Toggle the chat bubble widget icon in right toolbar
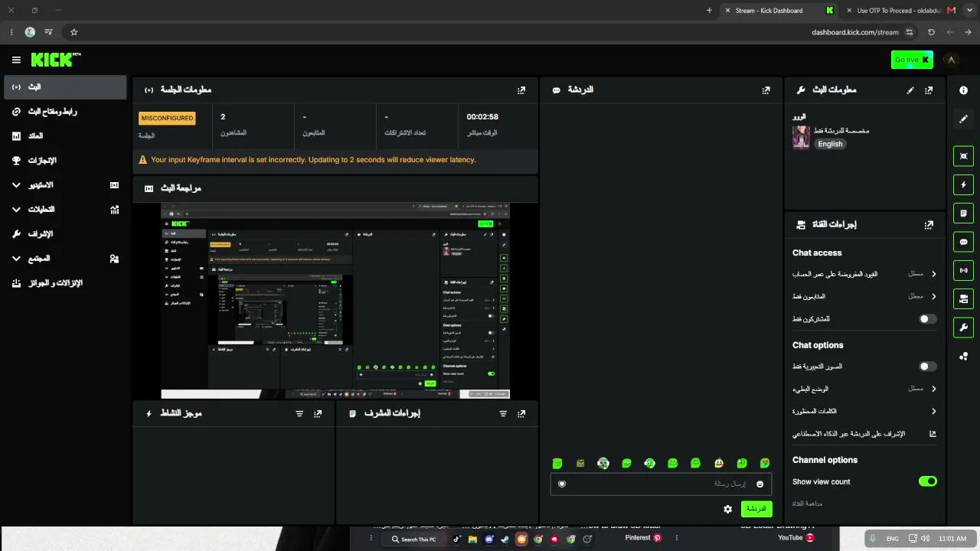Screen dimensions: 980x551 click(x=963, y=242)
